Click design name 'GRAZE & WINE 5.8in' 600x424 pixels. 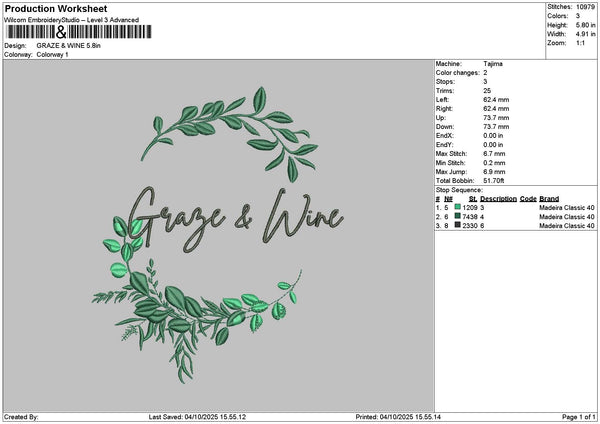coord(68,46)
